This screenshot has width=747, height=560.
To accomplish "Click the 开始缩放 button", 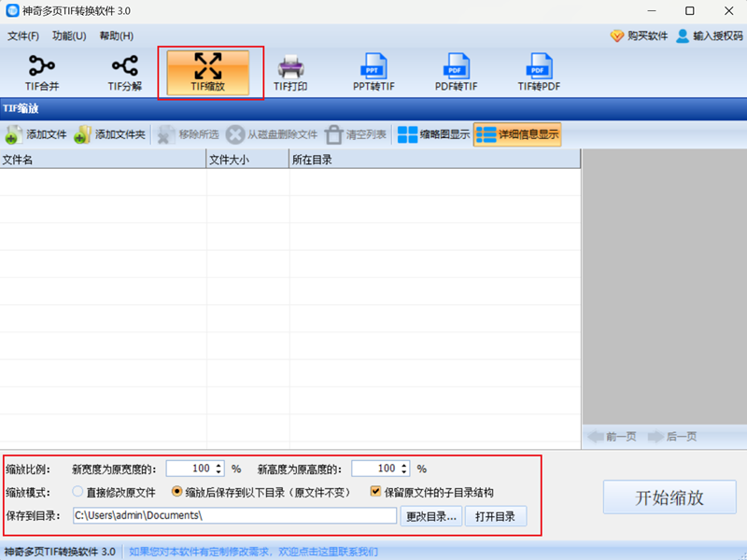I will click(x=670, y=497).
